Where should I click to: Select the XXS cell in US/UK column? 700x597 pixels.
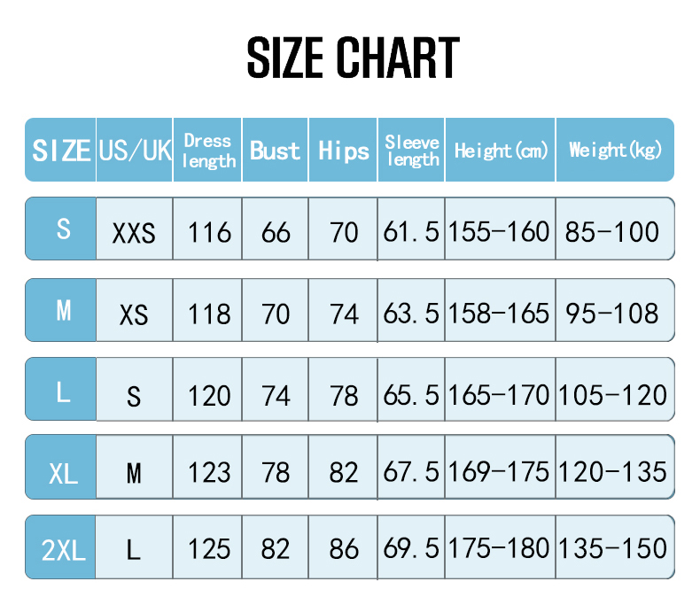click(134, 233)
